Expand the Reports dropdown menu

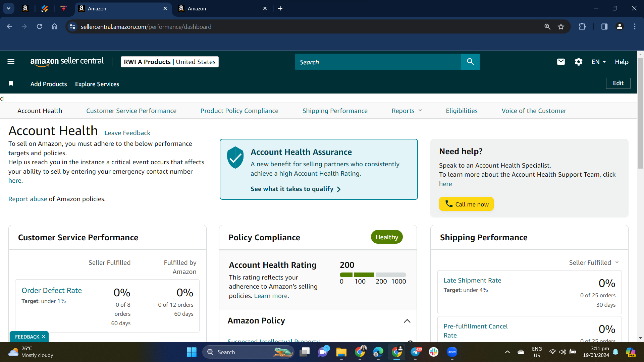(x=407, y=111)
